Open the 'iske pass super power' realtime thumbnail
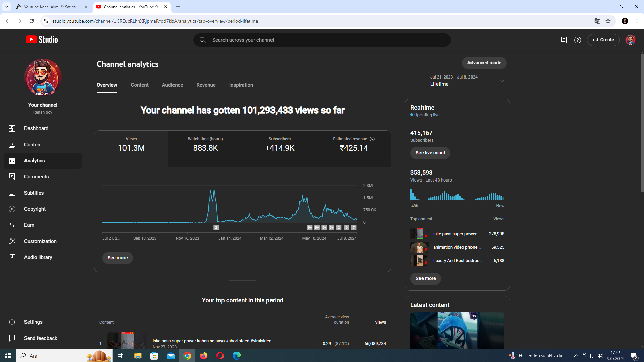The image size is (644, 362). (419, 234)
